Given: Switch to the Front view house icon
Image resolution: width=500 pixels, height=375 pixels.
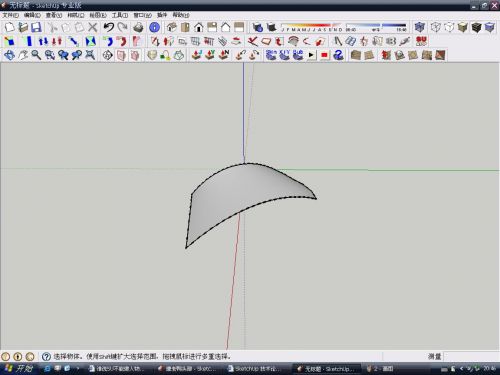Looking at the screenshot, I should (199, 27).
